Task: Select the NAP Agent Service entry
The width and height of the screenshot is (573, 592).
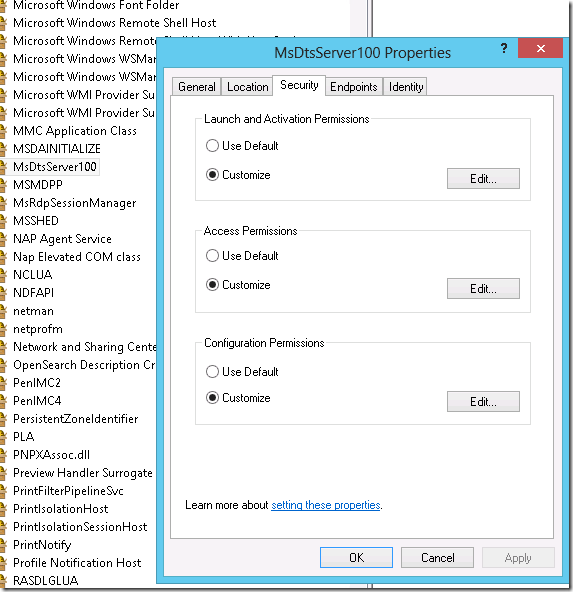Action: pyautogui.click(x=62, y=239)
